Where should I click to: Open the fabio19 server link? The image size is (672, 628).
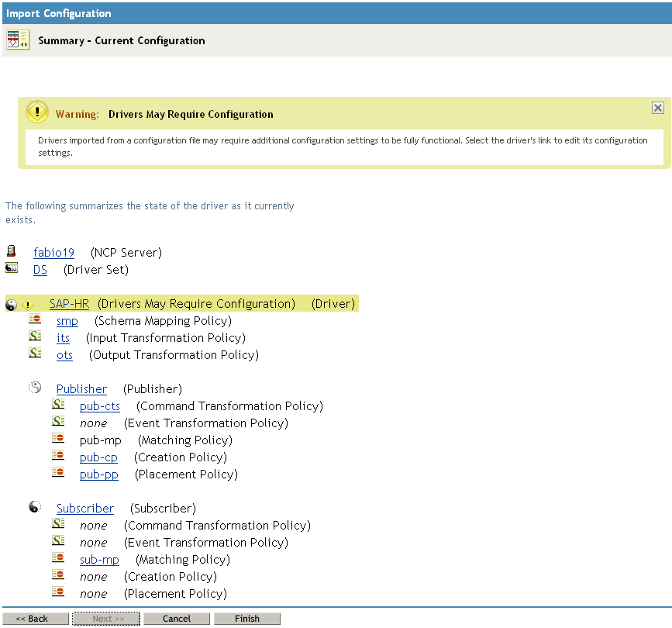click(53, 253)
